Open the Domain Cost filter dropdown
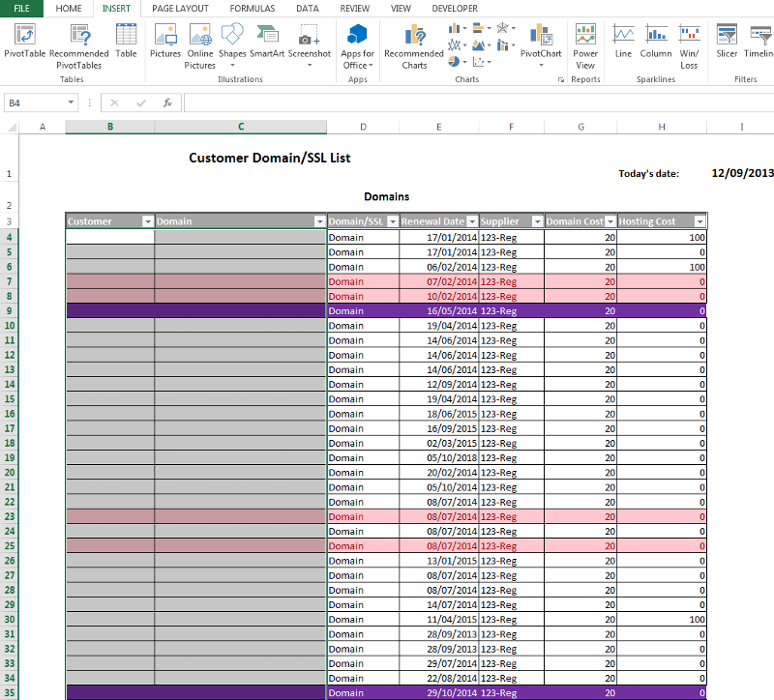 (610, 222)
